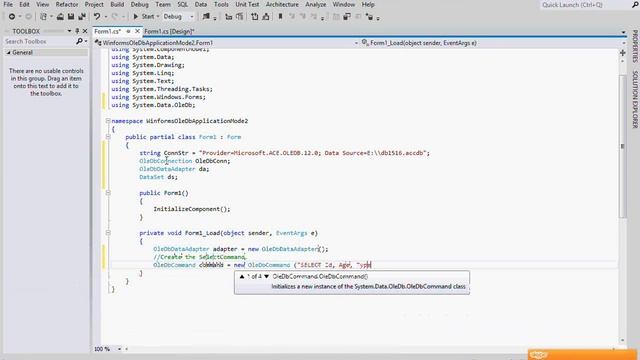The image size is (640, 360).
Task: Click in the Search Toolbox field
Action: tap(39, 41)
